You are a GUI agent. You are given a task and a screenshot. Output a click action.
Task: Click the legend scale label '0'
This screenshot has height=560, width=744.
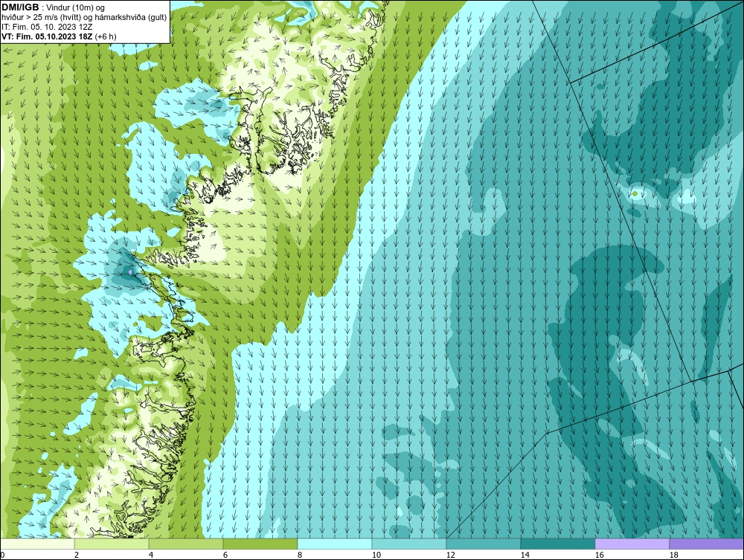coord(2,555)
